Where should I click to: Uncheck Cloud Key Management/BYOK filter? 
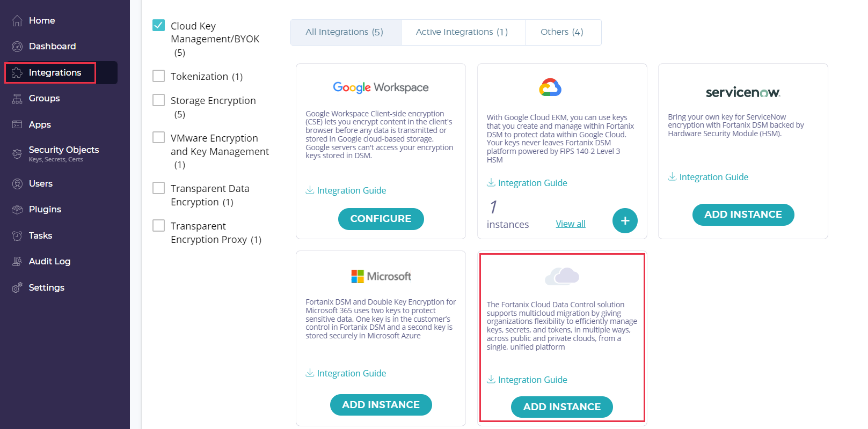pos(159,25)
